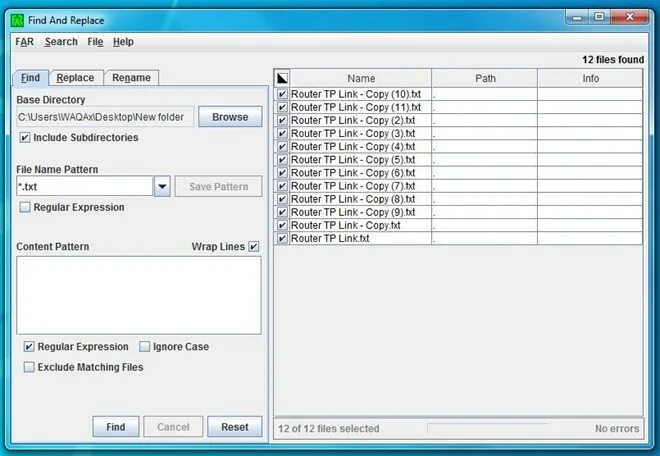The height and width of the screenshot is (456, 660).
Task: Enable Exclude Matching Files checkbox
Action: (x=29, y=367)
